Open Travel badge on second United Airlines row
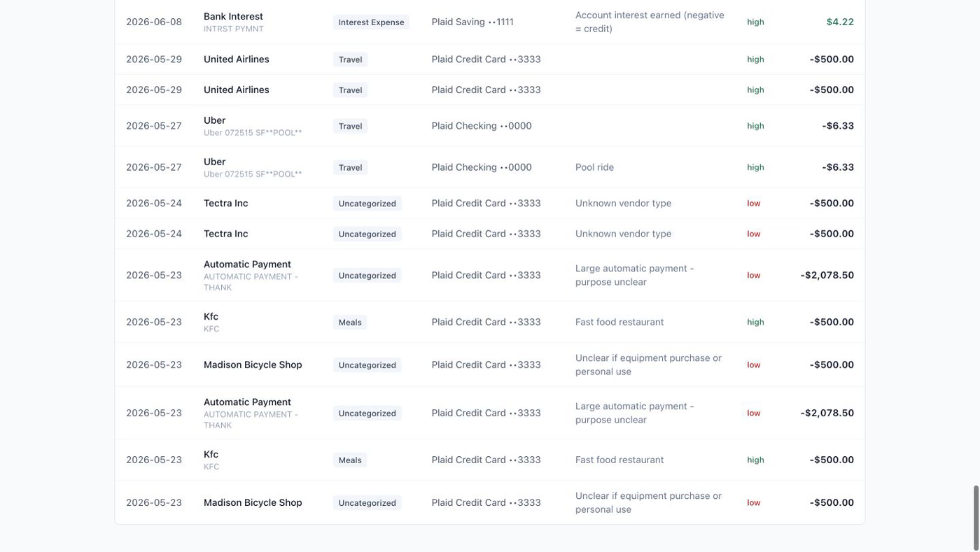Image resolution: width=980 pixels, height=552 pixels. [350, 90]
